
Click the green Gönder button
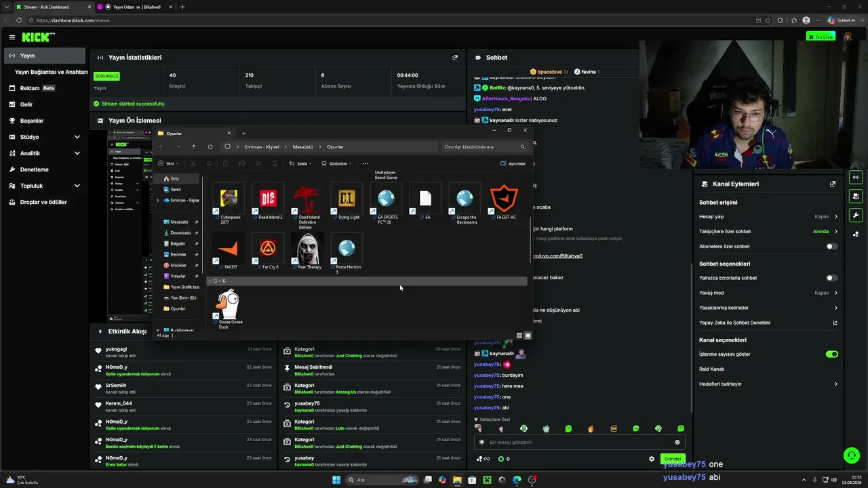click(673, 459)
